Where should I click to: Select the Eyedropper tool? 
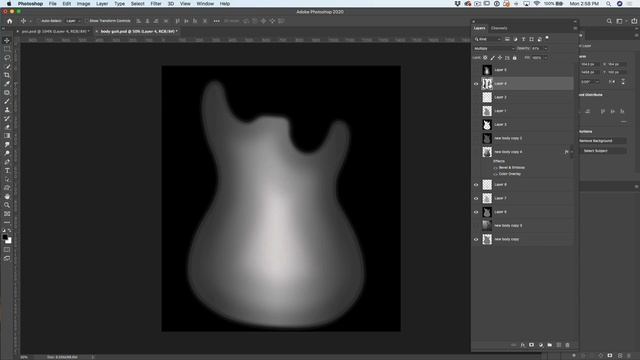coord(7,84)
